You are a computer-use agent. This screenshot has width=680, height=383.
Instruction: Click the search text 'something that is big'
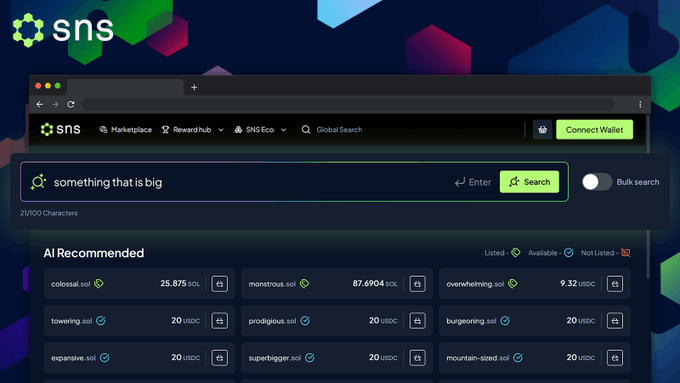tap(108, 182)
